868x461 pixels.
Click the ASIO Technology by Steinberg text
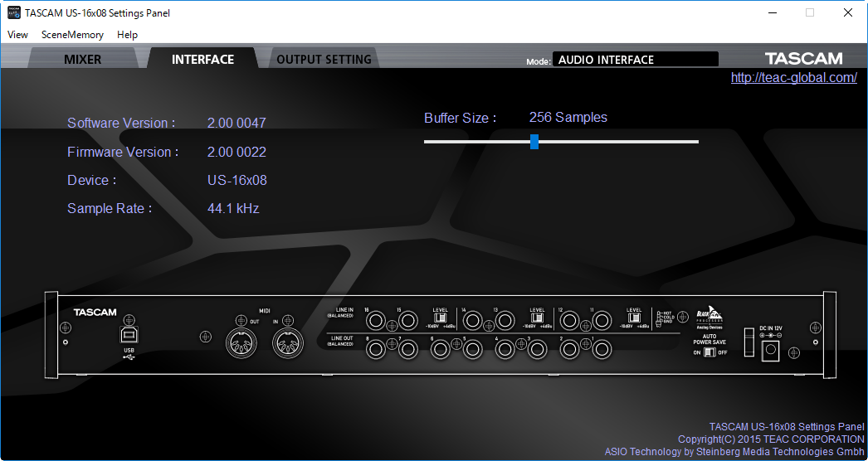click(734, 452)
